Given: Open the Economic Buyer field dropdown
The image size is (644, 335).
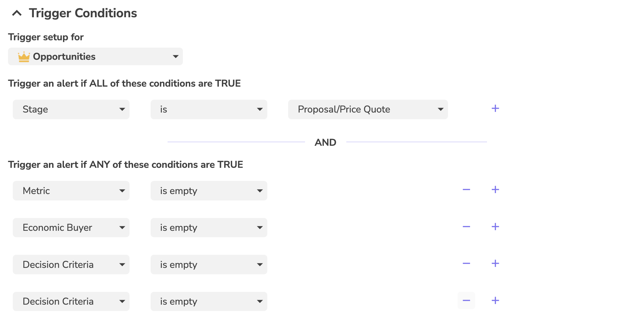Looking at the screenshot, I should [x=71, y=228].
